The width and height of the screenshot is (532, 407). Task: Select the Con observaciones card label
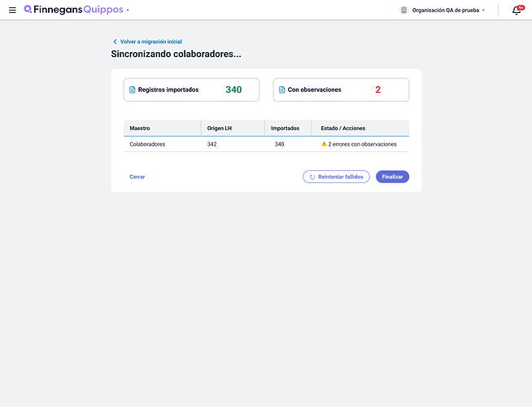tap(315, 90)
